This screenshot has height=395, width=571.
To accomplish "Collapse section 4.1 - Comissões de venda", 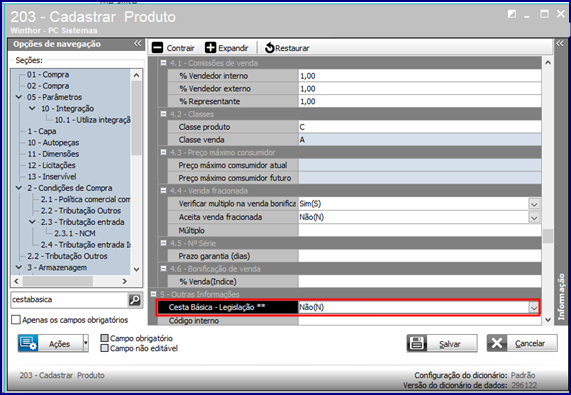I will (163, 63).
